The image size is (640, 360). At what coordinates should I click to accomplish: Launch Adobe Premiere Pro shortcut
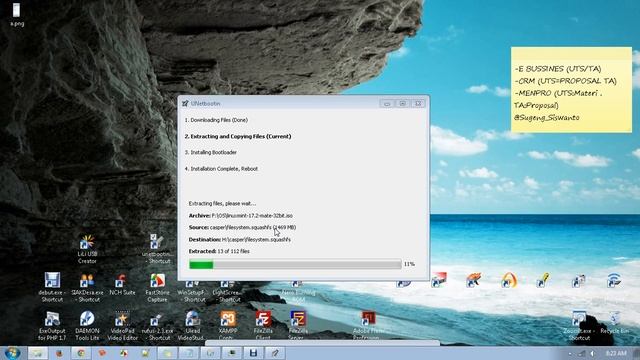point(368,325)
